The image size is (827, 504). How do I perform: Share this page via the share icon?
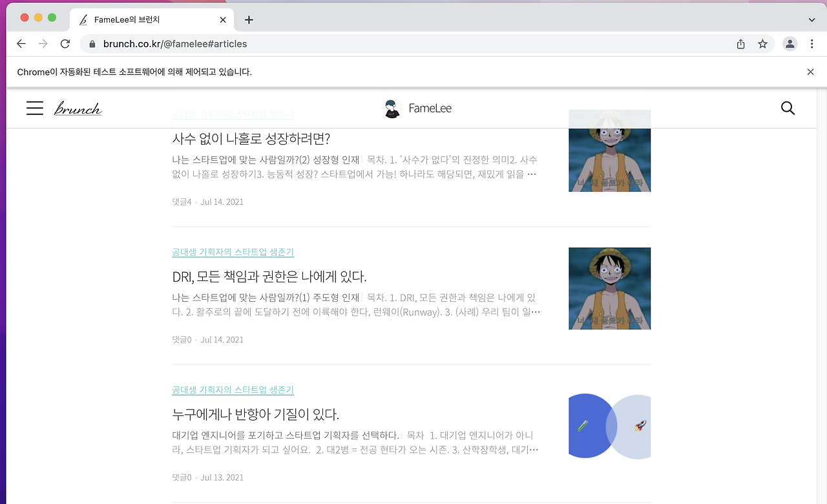point(741,44)
